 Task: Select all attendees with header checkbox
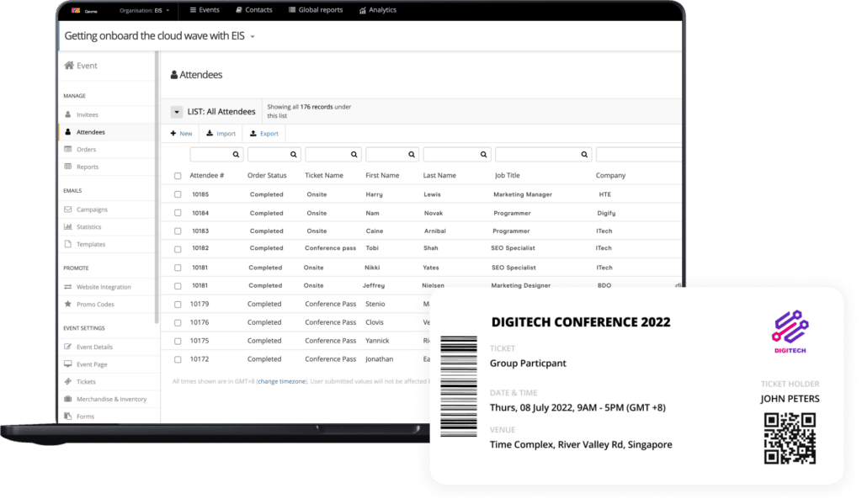[178, 176]
